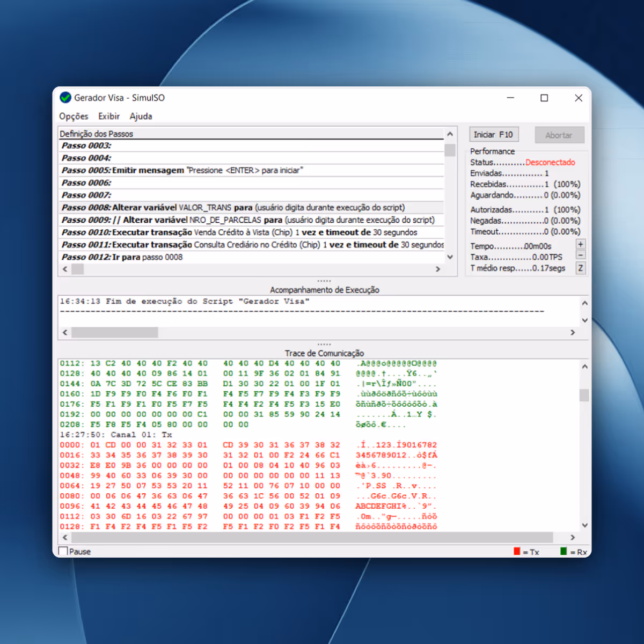The image size is (644, 644).
Task: Open the Exibir menu
Action: 109,116
